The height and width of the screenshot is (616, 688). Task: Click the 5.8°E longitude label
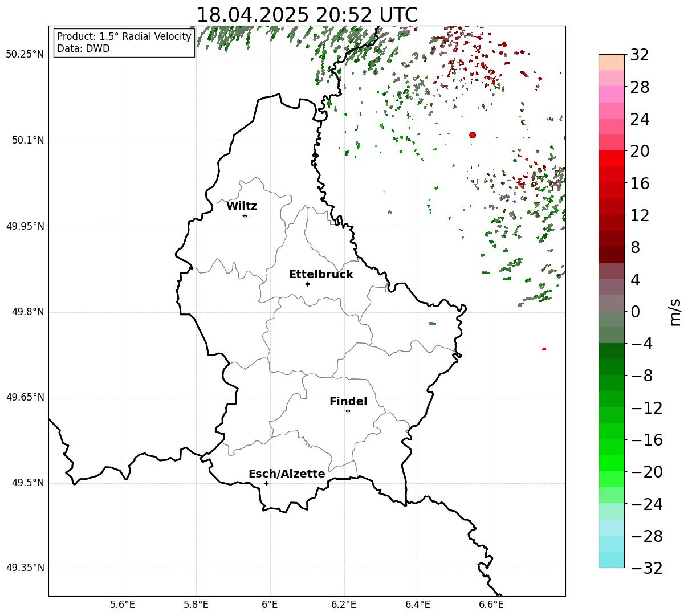pyautogui.click(x=196, y=605)
